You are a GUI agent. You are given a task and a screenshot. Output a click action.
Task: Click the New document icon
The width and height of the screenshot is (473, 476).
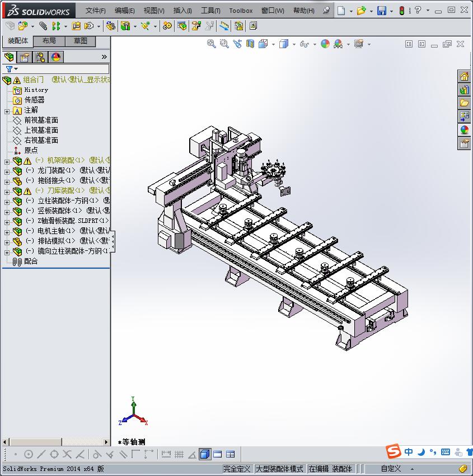[x=341, y=11]
